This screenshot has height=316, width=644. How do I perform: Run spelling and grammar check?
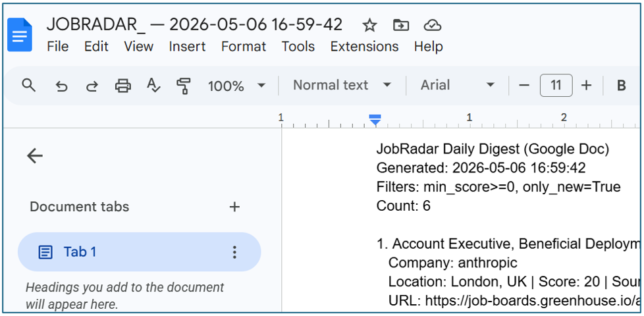[x=153, y=86]
